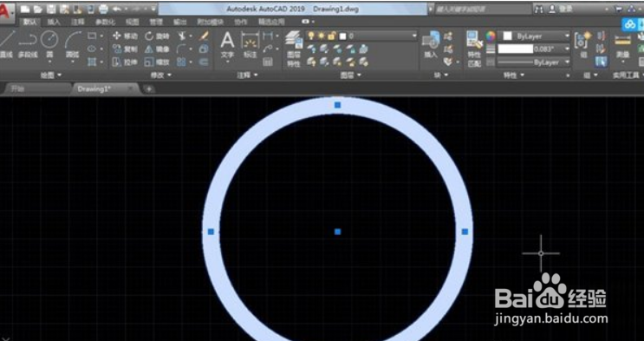This screenshot has height=341, width=644.
Task: Click the Fillet icon in the Modify panel
Action: pyautogui.click(x=181, y=49)
